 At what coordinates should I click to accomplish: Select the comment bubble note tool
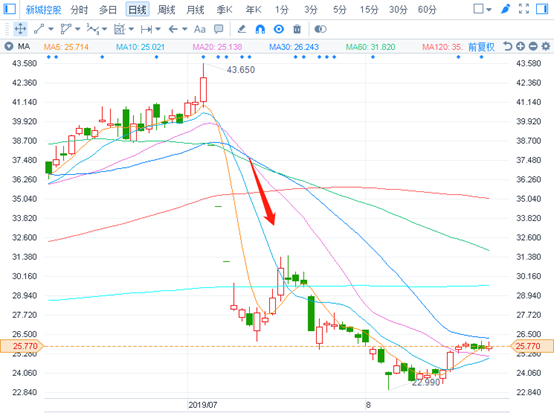point(219,29)
